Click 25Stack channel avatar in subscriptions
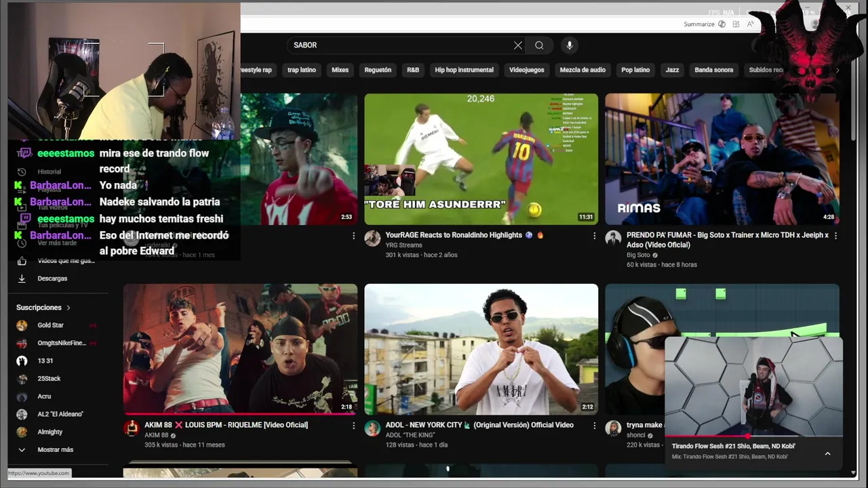 pos(22,379)
